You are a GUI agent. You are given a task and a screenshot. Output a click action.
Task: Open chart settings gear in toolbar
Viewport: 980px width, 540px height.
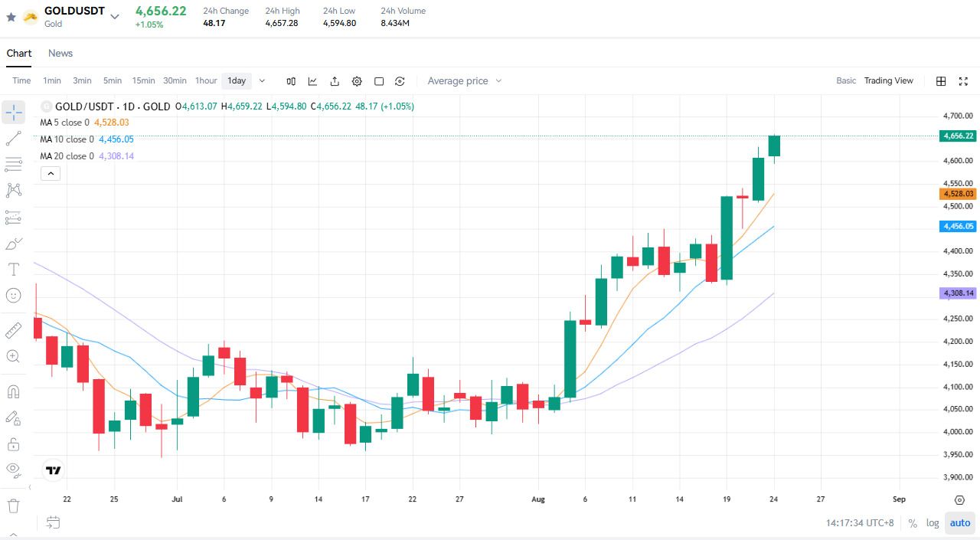(x=357, y=81)
